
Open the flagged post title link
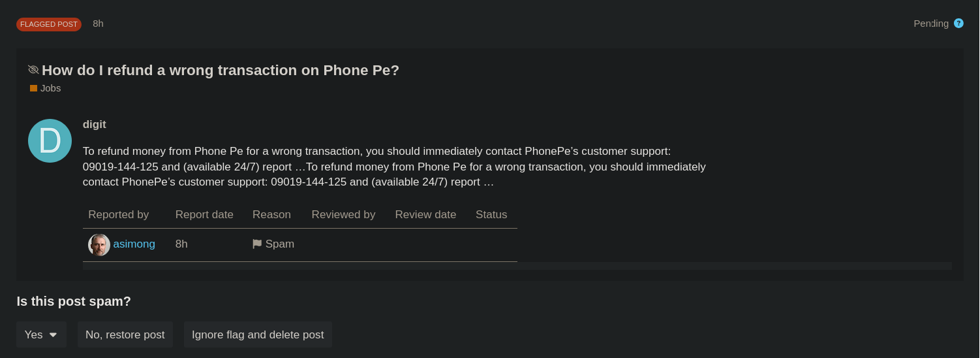click(x=221, y=70)
